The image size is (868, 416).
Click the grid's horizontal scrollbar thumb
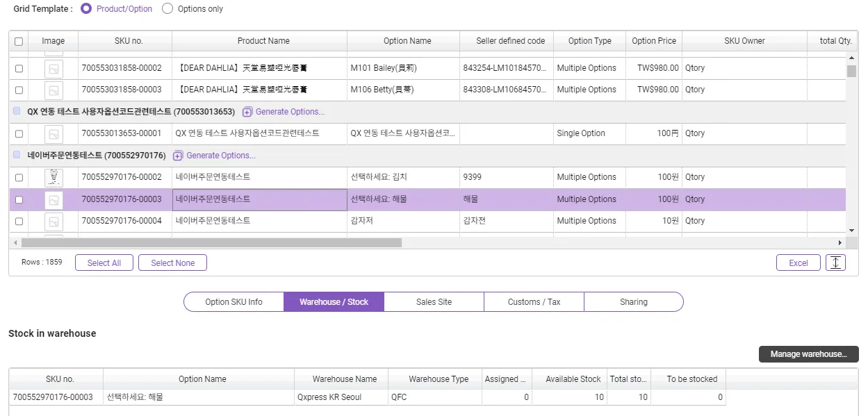tap(211, 243)
